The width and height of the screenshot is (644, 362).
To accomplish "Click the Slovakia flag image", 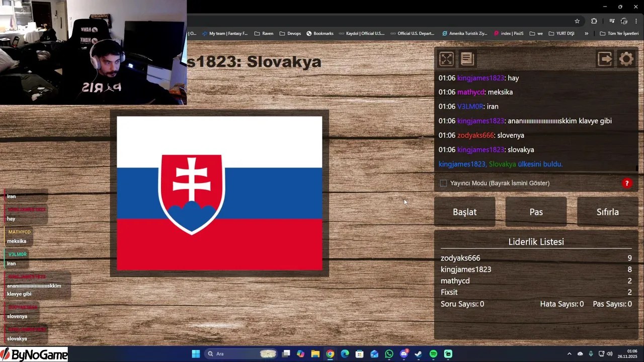I will click(219, 194).
